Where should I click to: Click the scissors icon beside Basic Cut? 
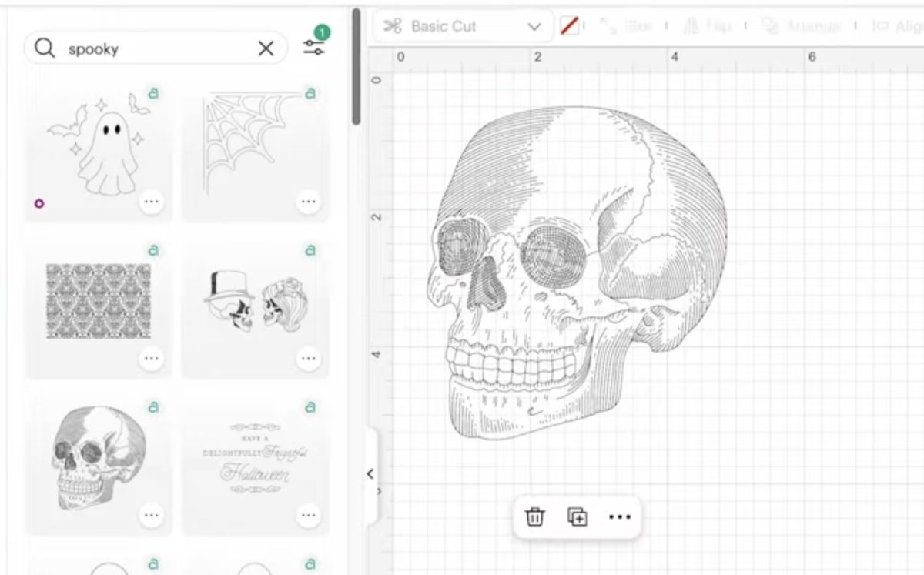point(393,26)
